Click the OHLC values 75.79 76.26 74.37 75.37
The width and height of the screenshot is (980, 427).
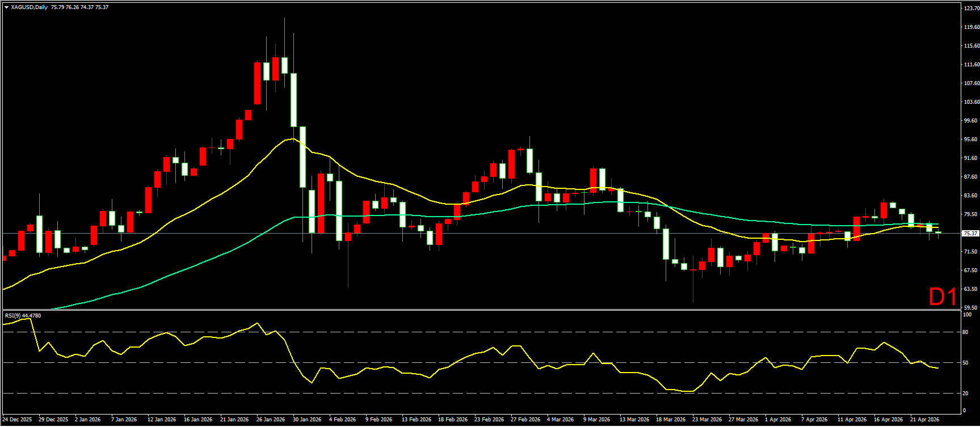tap(79, 7)
